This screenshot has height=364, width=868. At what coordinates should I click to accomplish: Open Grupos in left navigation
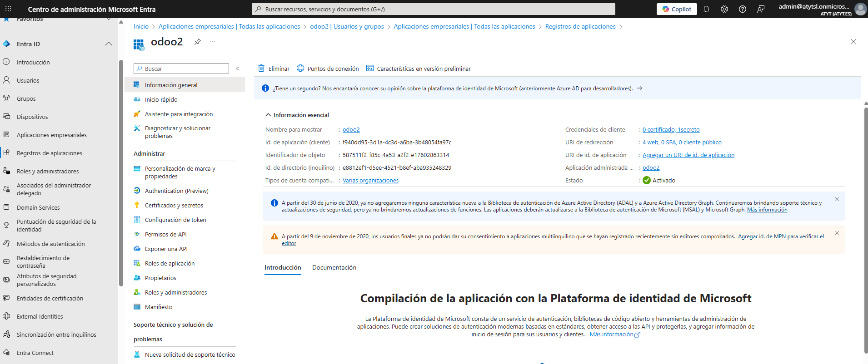click(26, 98)
